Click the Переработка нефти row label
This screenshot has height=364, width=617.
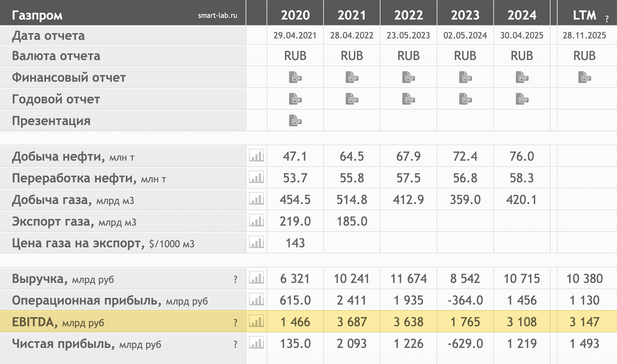[x=89, y=178]
